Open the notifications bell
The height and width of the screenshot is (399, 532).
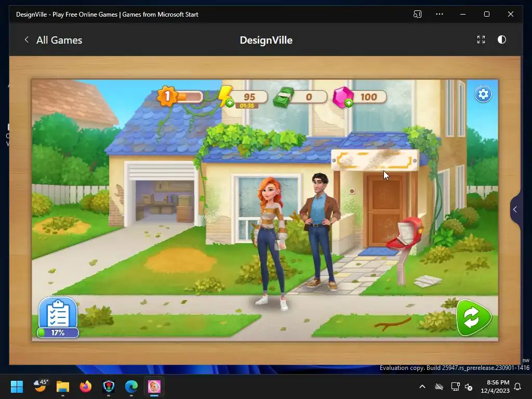pyautogui.click(x=518, y=387)
